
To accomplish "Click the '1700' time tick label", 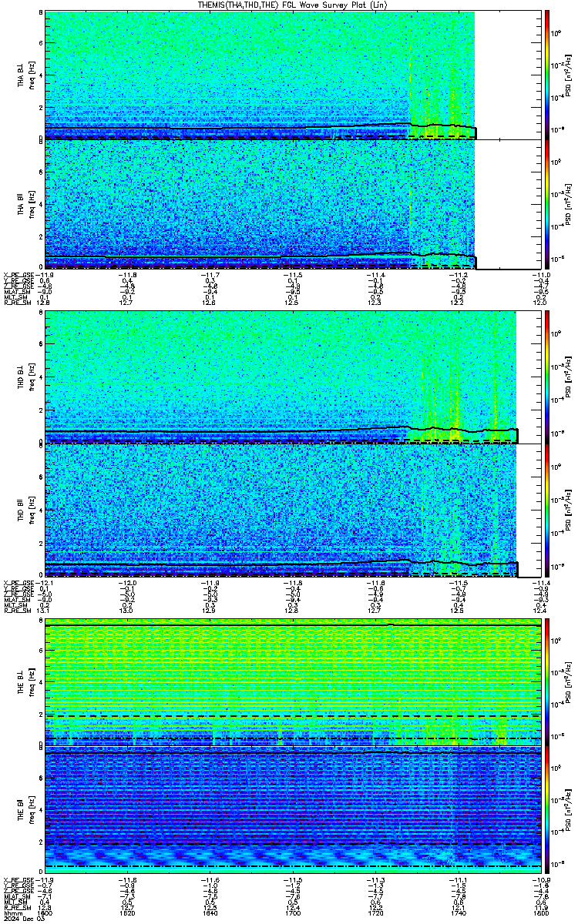I will click(294, 913).
